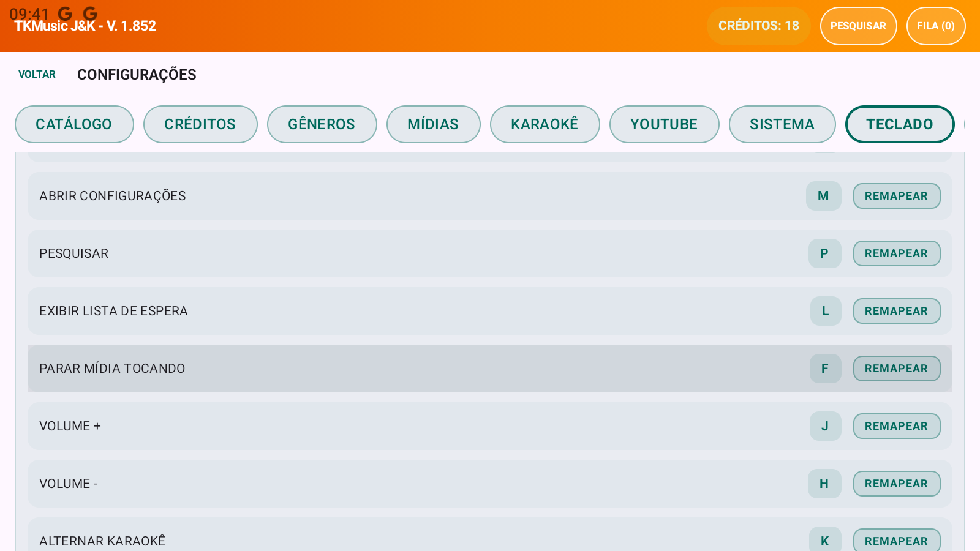Select the TECLADO tab
The image size is (980, 551).
(x=900, y=124)
